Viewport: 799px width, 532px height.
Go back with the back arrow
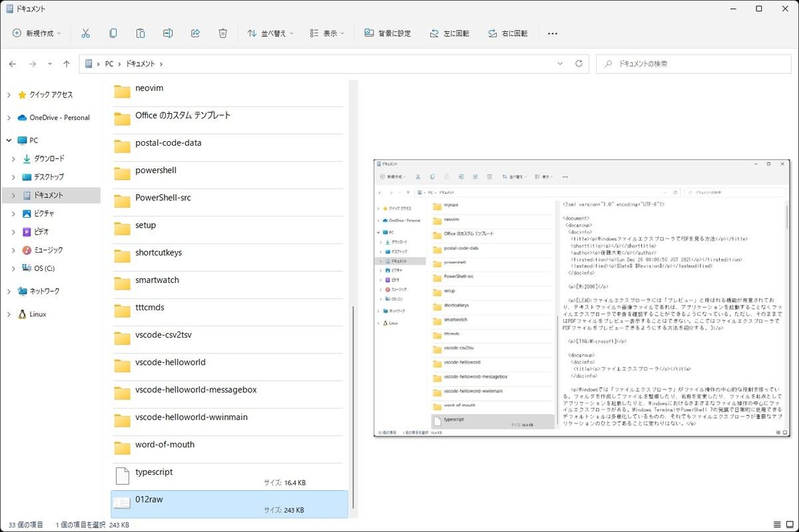[13, 64]
